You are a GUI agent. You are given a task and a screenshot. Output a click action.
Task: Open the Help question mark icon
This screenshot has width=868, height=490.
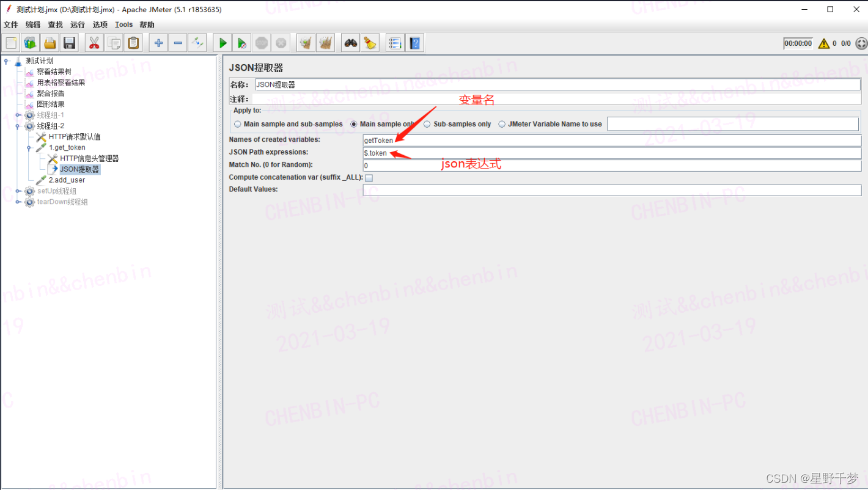point(415,43)
